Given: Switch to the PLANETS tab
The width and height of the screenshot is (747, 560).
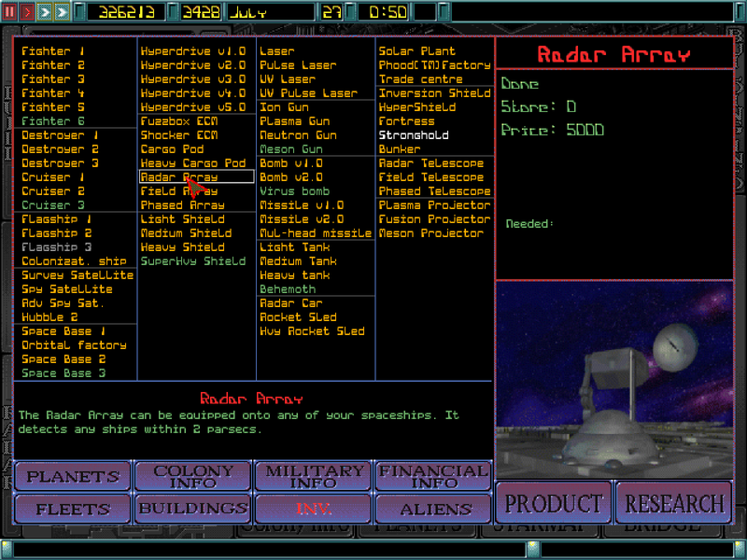Looking at the screenshot, I should (x=72, y=477).
